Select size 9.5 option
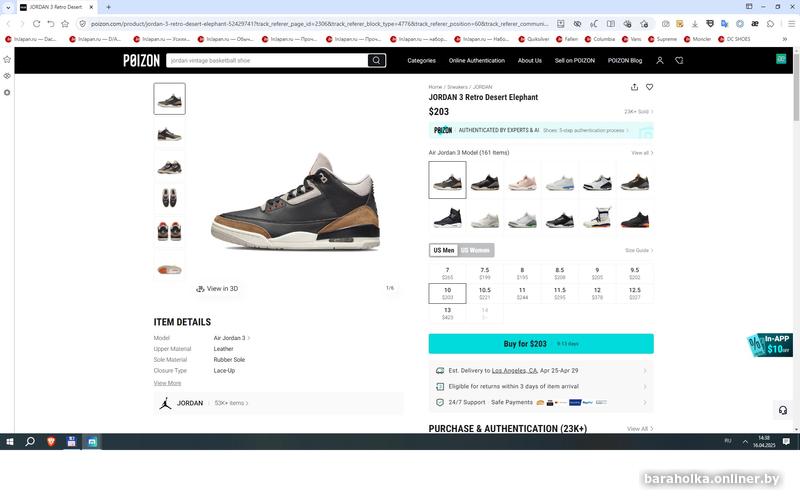This screenshot has height=500, width=800. point(635,273)
